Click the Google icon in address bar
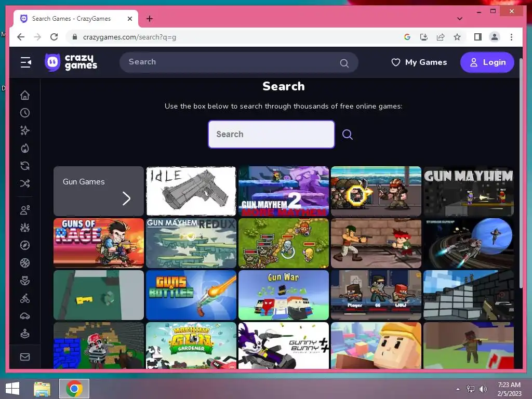Screen dimensions: 532x399 pos(407,37)
